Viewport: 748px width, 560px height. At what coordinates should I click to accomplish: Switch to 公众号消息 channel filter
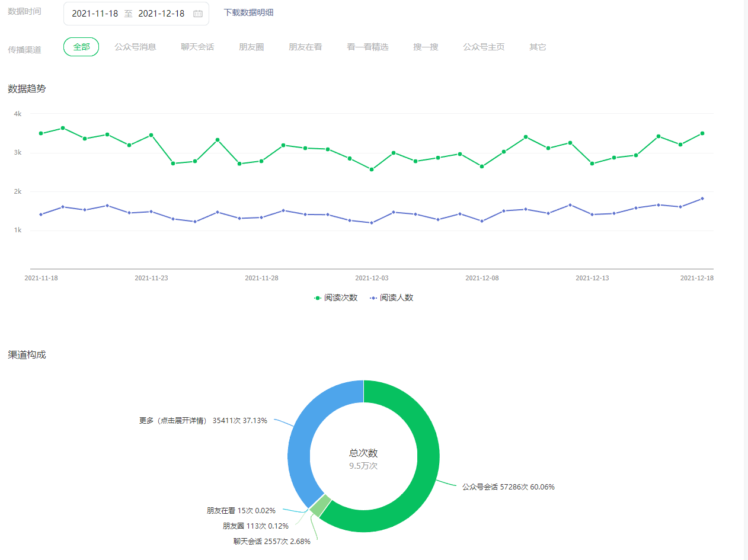tap(135, 47)
